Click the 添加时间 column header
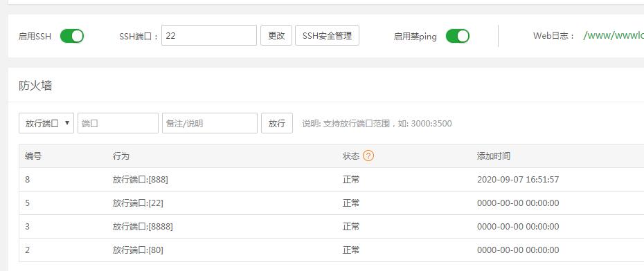The width and height of the screenshot is (644, 271). [x=494, y=156]
